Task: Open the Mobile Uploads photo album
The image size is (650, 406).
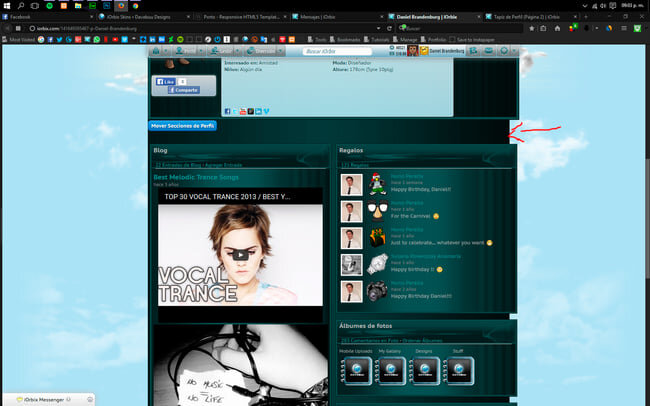Action: click(356, 370)
